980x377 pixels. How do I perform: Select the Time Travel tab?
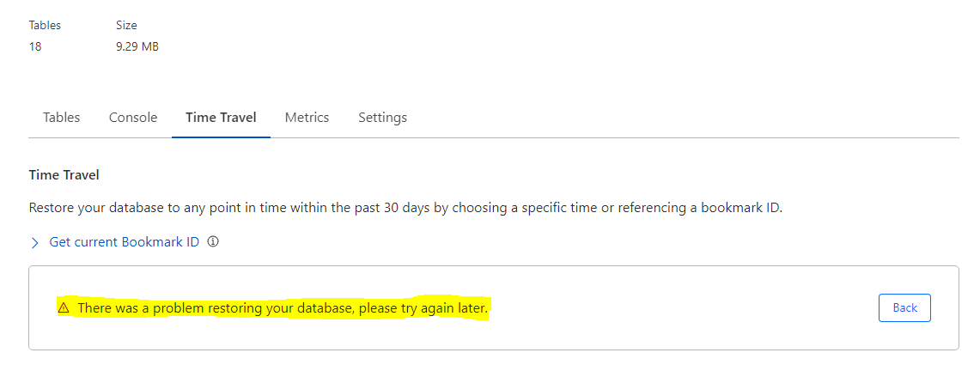221,118
